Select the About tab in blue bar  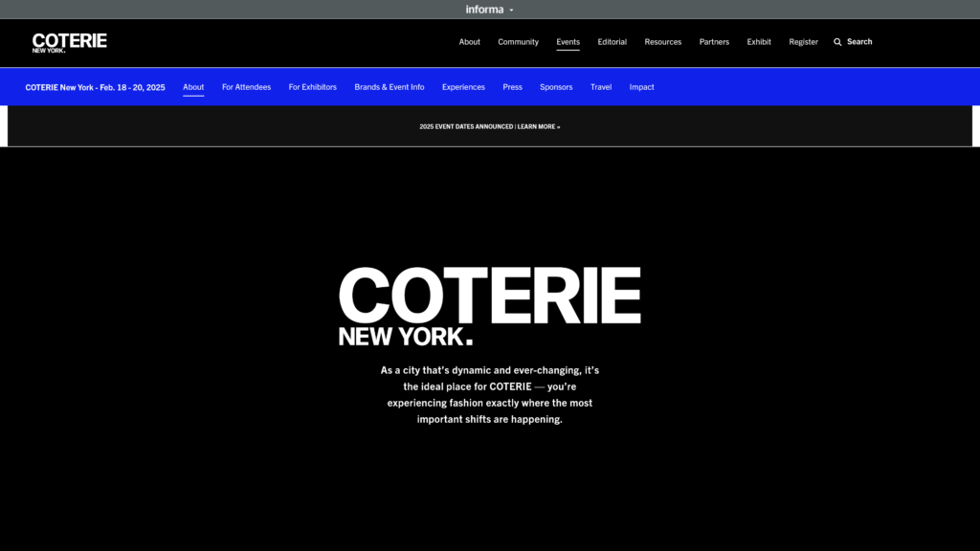pos(193,87)
